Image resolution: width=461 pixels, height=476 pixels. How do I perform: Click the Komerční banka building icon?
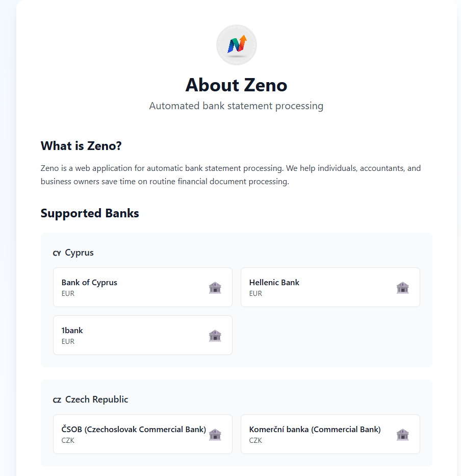[402, 435]
